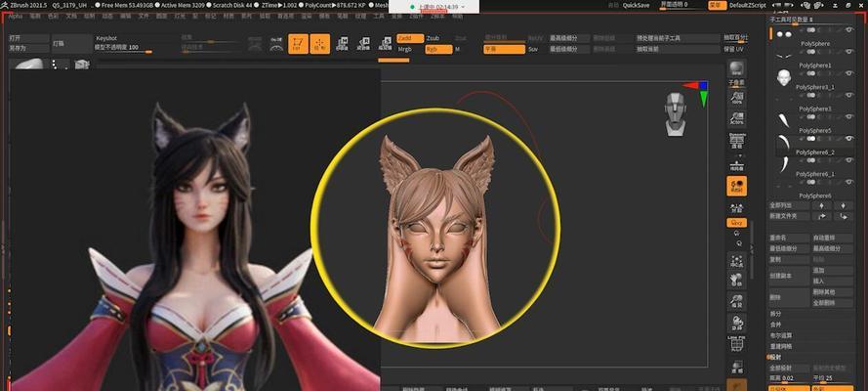Screen dimensions: 868x391
Task: Open the recording timer dropdown arrow
Action: coord(464,7)
